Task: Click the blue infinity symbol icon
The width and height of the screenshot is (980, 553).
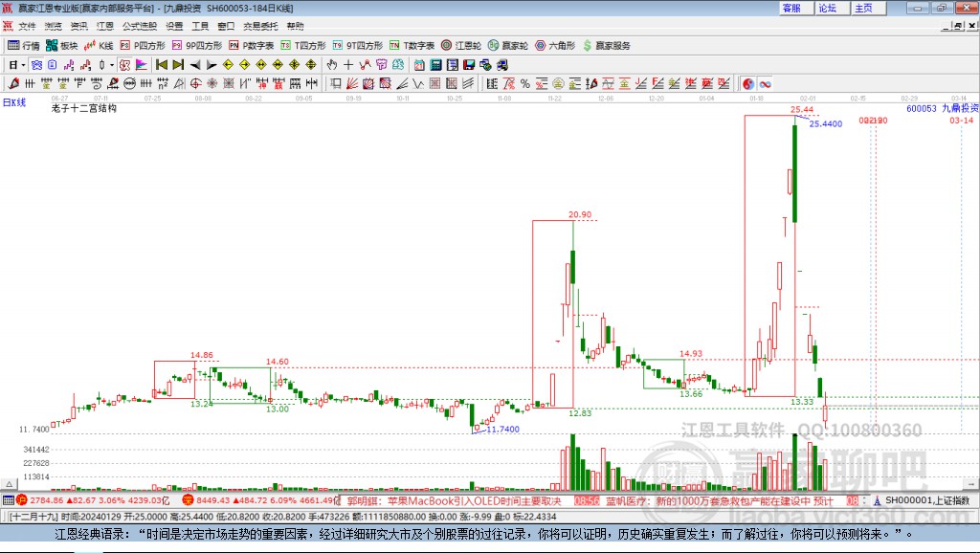Action: click(x=765, y=84)
